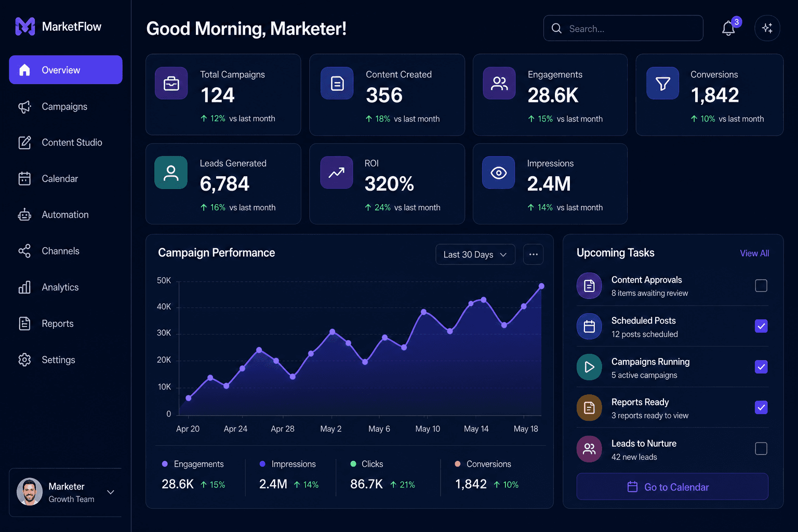This screenshot has width=798, height=532.
Task: Uncheck the Reports Ready checkbox
Action: point(761,407)
